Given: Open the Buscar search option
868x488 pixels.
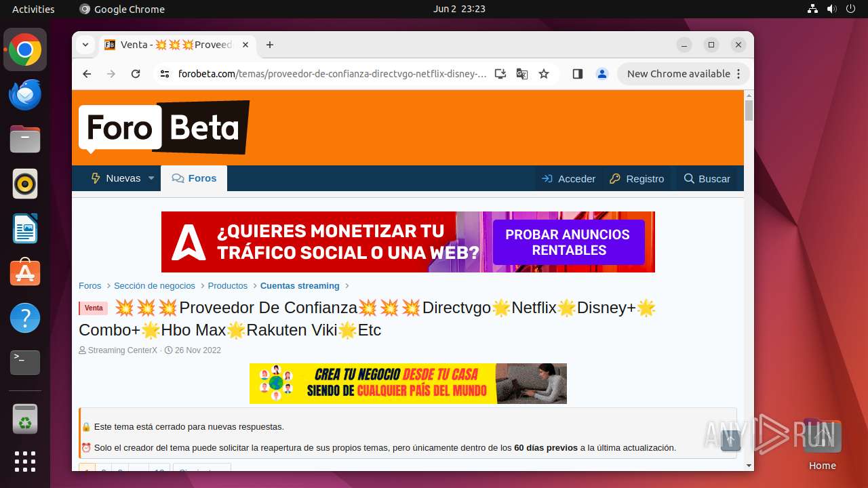Looking at the screenshot, I should tap(707, 179).
